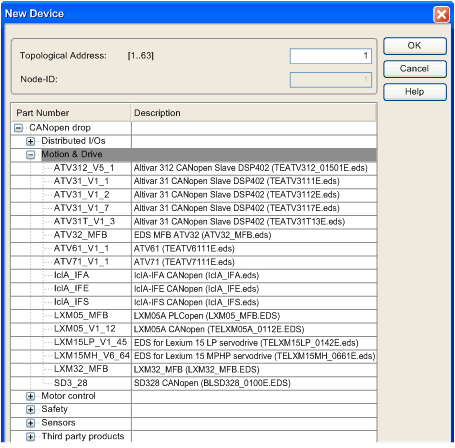The width and height of the screenshot is (455, 448).
Task: Expand the Safety node
Action: tap(31, 410)
